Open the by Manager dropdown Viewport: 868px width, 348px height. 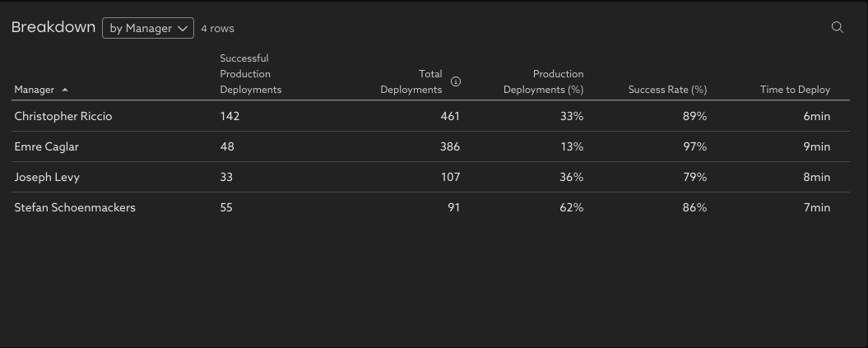point(148,28)
